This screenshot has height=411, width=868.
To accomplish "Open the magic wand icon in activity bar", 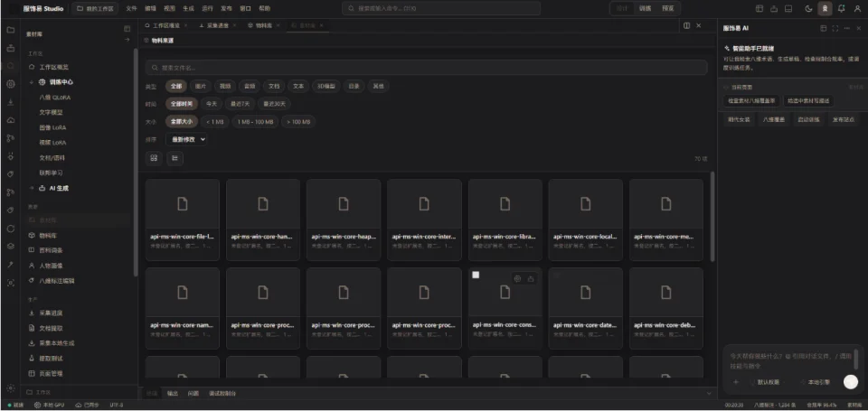I will click(x=11, y=265).
